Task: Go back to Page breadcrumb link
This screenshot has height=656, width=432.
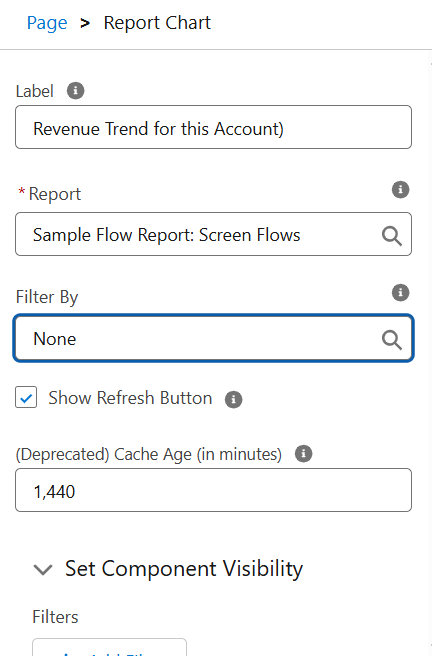Action: click(47, 23)
